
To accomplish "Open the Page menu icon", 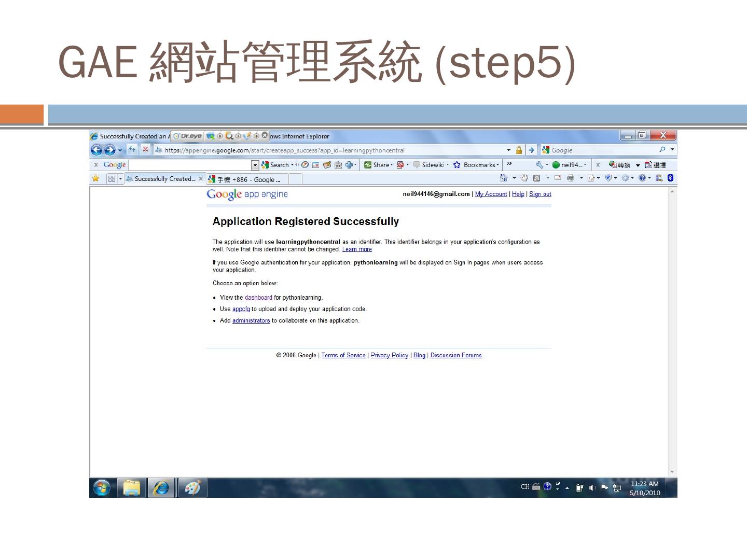I will (591, 178).
